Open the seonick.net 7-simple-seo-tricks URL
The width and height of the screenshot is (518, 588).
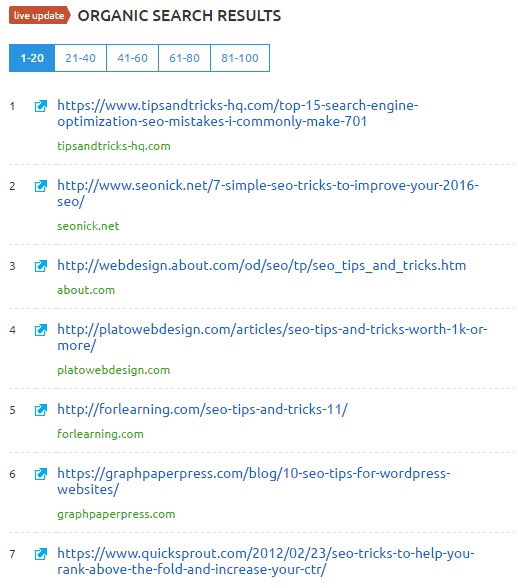(268, 193)
